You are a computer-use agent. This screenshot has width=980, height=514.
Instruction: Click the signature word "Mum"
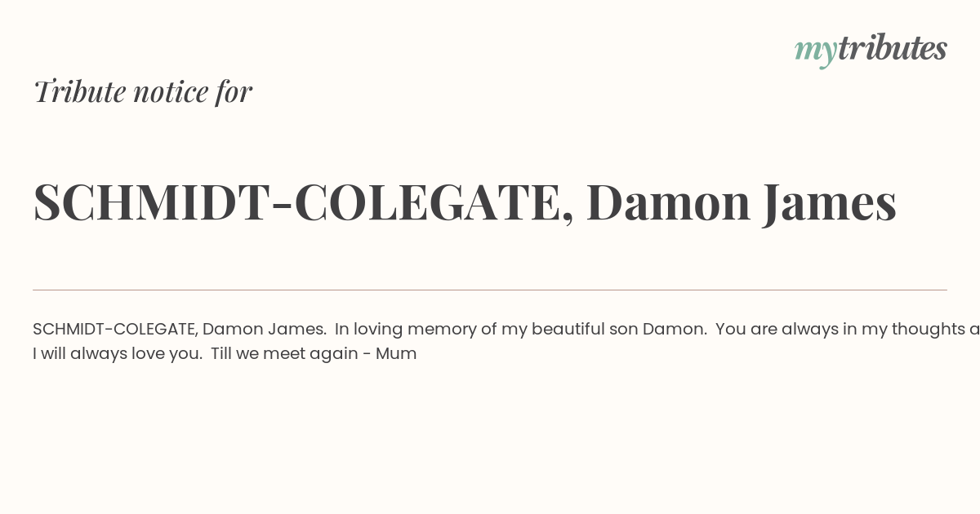396,354
